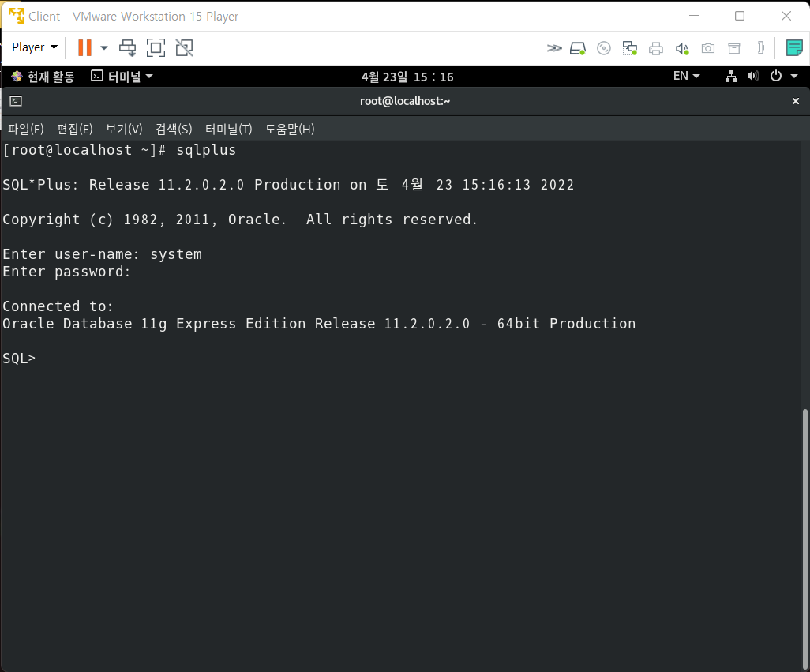Click the printer device icon
The width and height of the screenshot is (810, 672).
pyautogui.click(x=656, y=48)
